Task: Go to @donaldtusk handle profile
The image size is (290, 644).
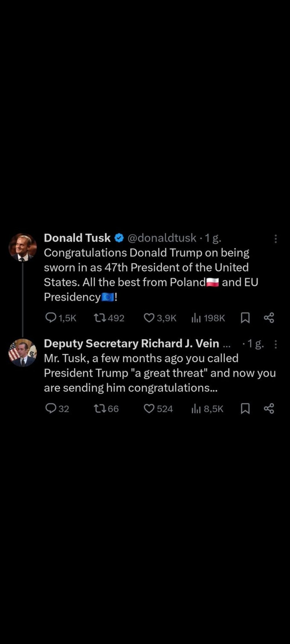Action: 162,238
